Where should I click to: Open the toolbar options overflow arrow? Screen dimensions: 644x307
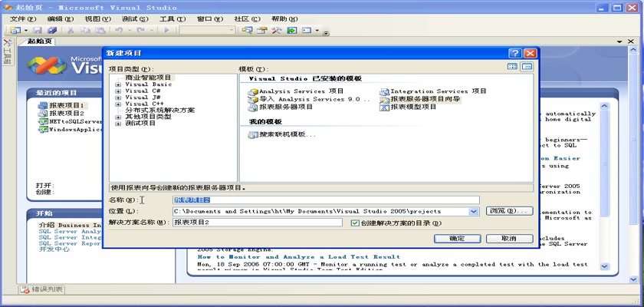326,32
